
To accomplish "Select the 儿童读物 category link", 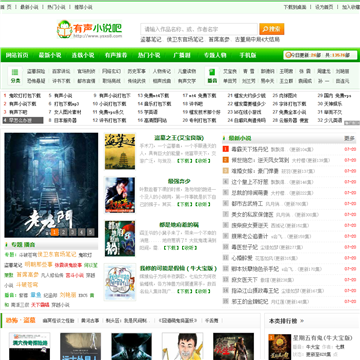I will pyautogui.click(x=187, y=71).
